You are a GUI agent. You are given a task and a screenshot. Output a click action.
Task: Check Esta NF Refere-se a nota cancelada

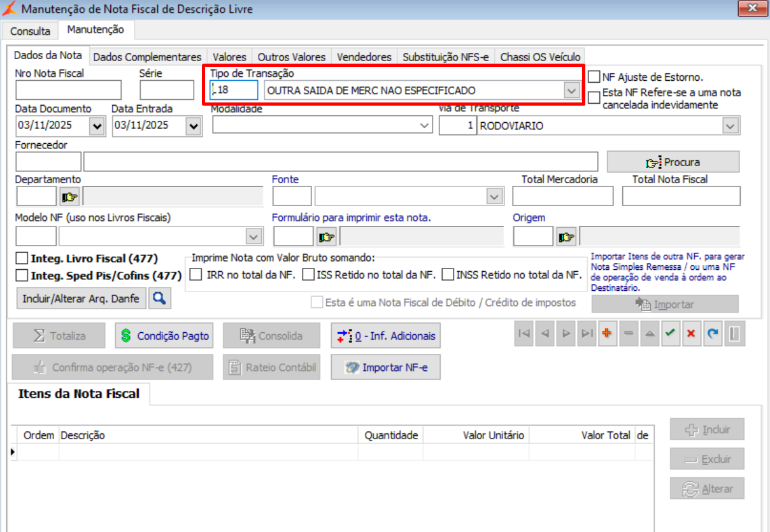[594, 97]
